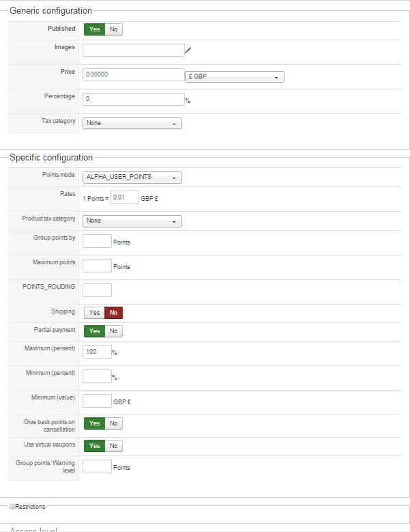Open the GBP currency dropdown
410x532 pixels.
(235, 76)
